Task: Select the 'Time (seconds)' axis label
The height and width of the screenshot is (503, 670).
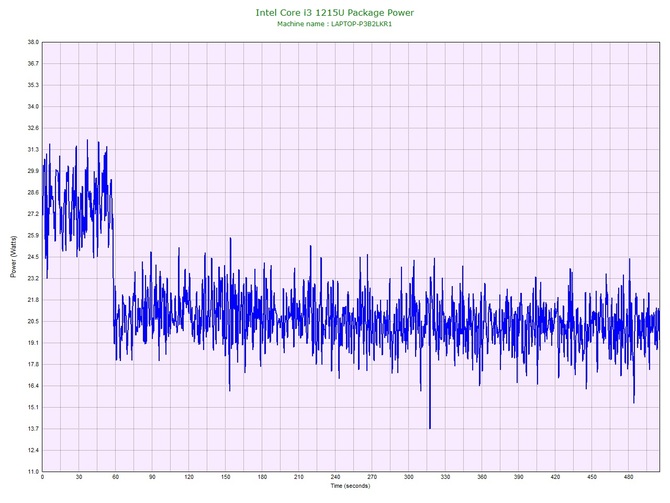Action: tap(350, 486)
